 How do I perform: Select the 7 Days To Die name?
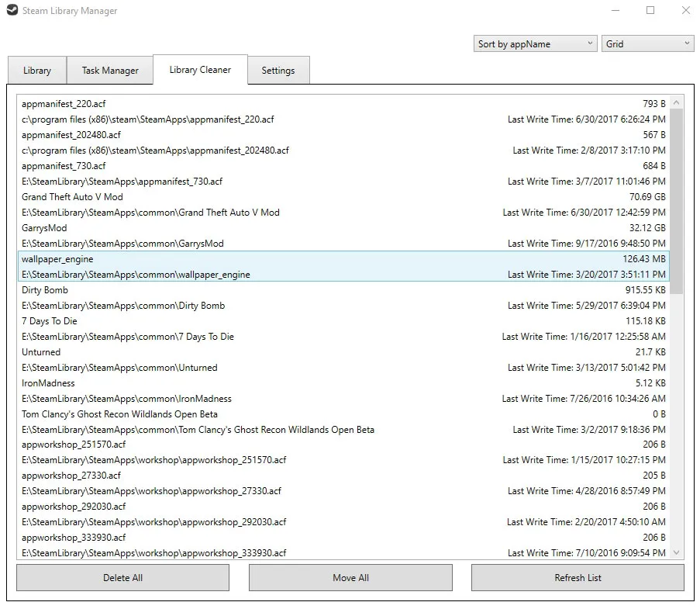49,321
